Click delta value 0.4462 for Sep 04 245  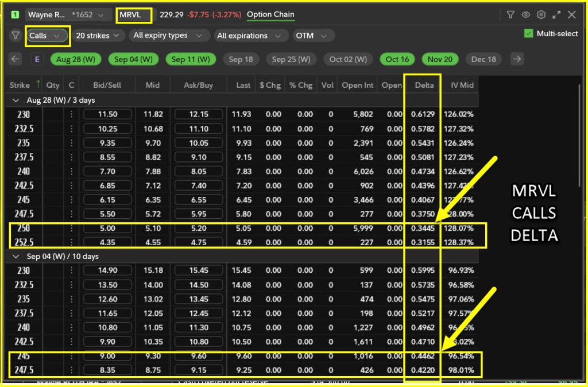coord(423,356)
